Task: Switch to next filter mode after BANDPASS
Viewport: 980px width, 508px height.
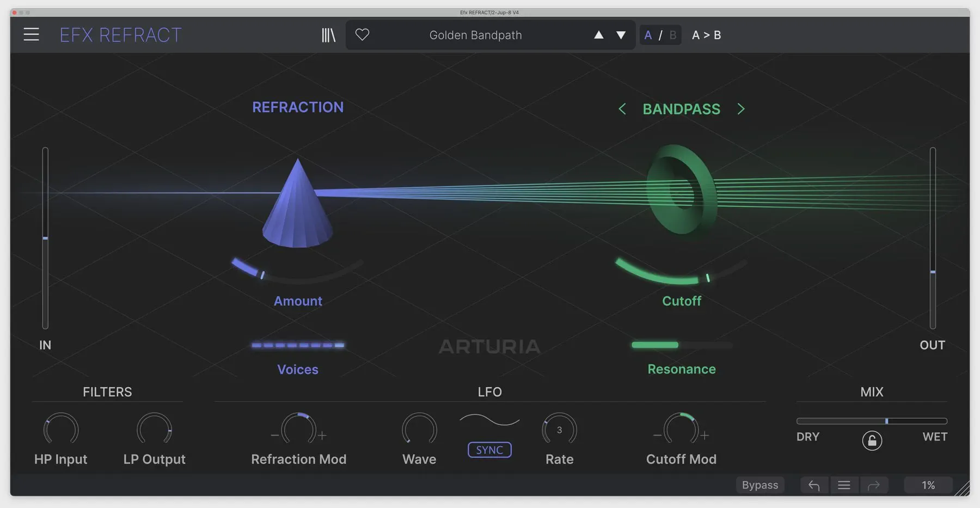Action: [x=741, y=109]
